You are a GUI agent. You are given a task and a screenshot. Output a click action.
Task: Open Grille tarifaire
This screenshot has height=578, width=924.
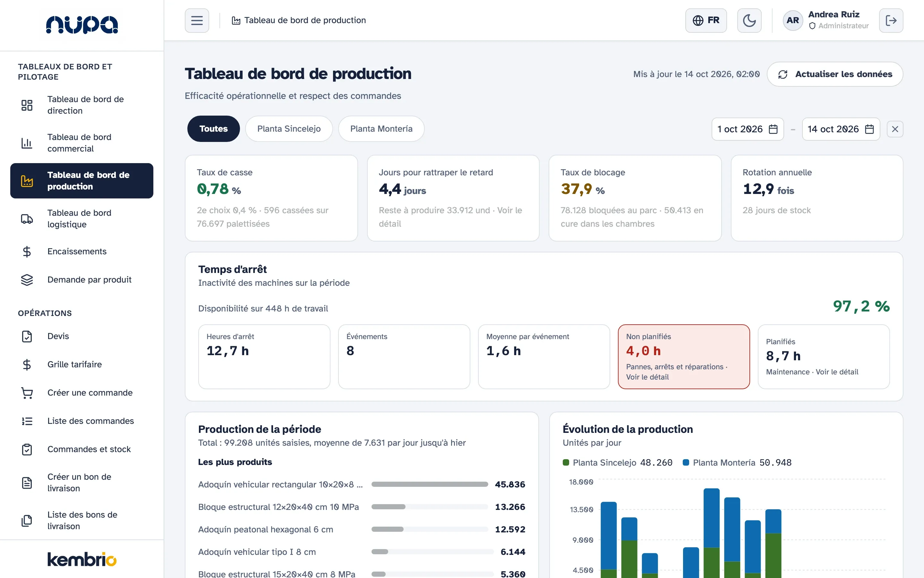click(x=82, y=365)
